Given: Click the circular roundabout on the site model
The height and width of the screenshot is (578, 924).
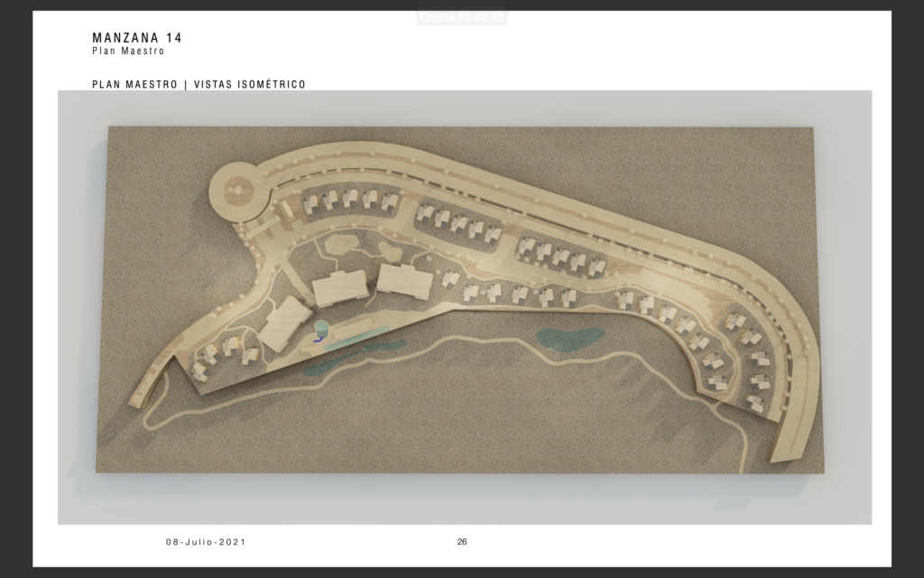Looking at the screenshot, I should (x=238, y=191).
